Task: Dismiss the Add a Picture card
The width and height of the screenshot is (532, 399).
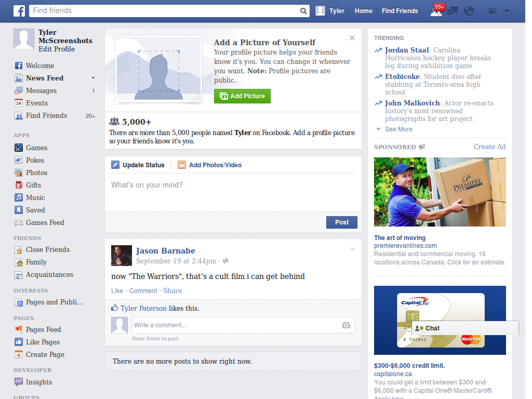Action: coord(352,38)
